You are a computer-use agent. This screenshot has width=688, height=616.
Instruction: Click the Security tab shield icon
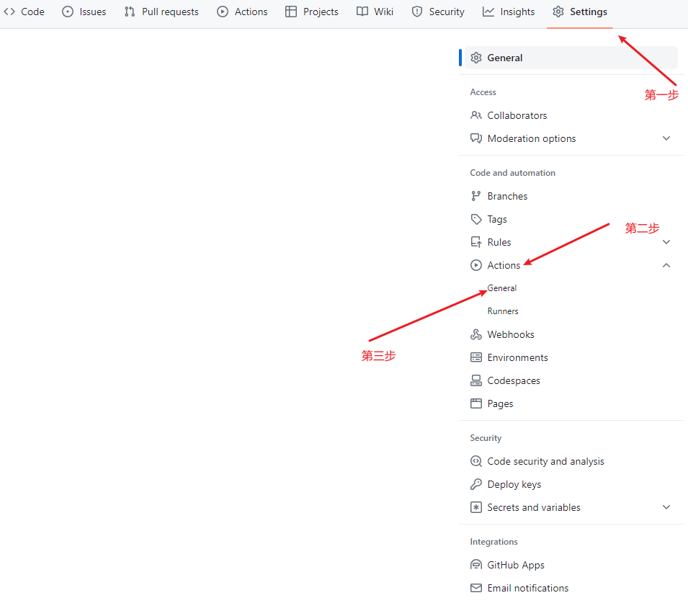tap(417, 12)
